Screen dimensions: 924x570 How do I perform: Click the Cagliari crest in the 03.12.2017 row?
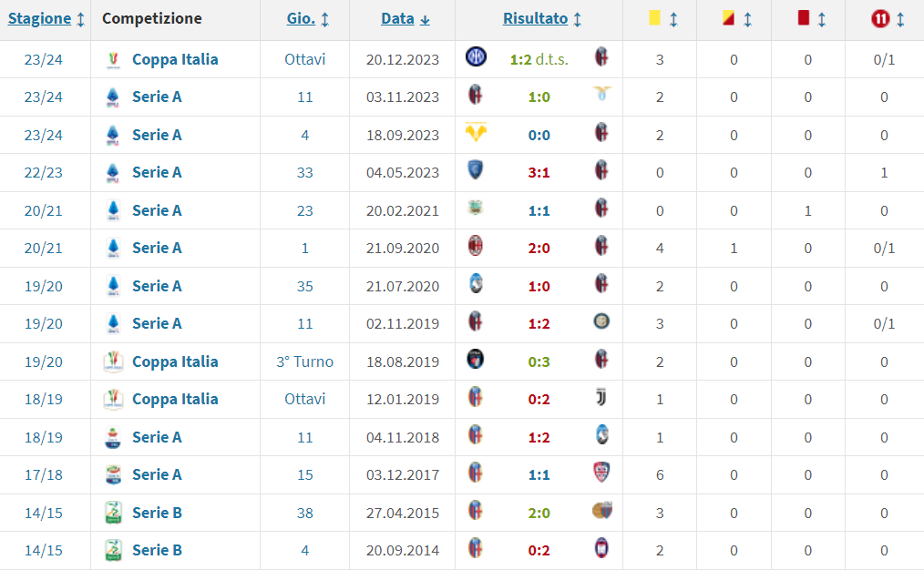601,473
